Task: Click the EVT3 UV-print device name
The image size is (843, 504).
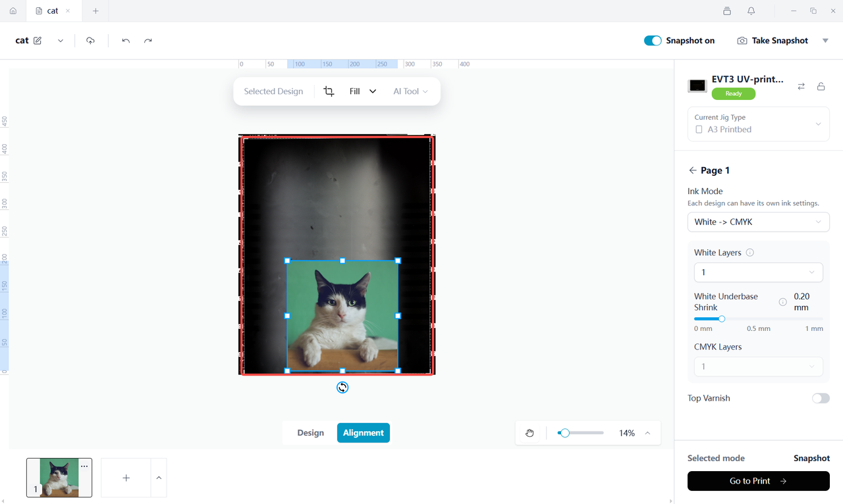Action: point(748,79)
